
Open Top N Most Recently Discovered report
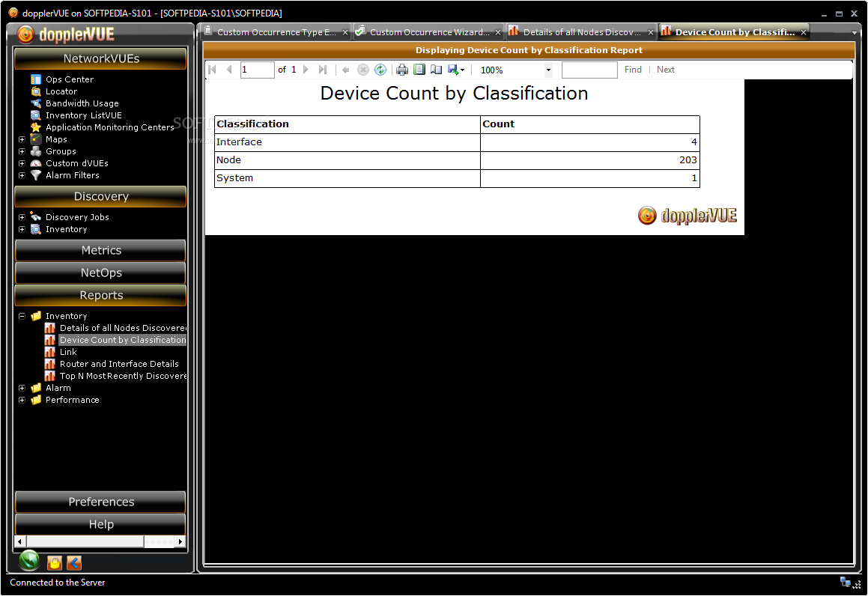123,376
